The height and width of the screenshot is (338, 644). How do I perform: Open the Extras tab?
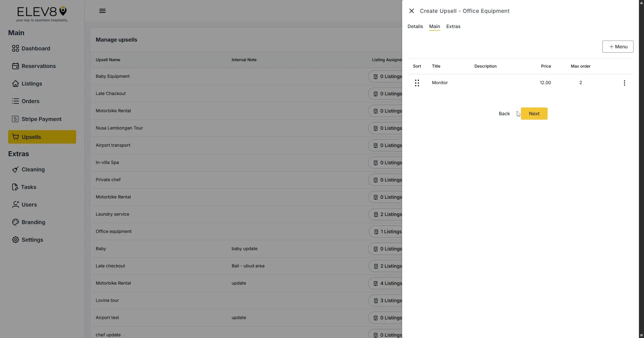click(x=453, y=26)
